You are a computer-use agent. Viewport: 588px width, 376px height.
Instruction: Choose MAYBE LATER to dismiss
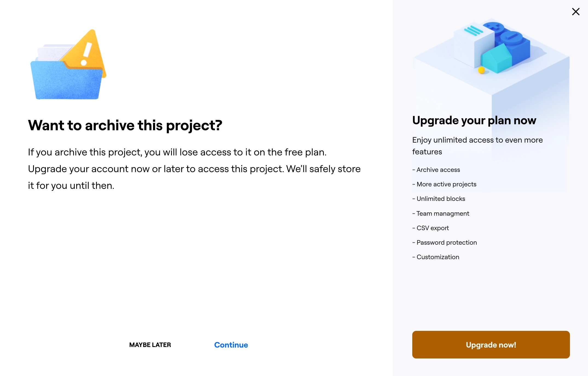[x=150, y=345]
